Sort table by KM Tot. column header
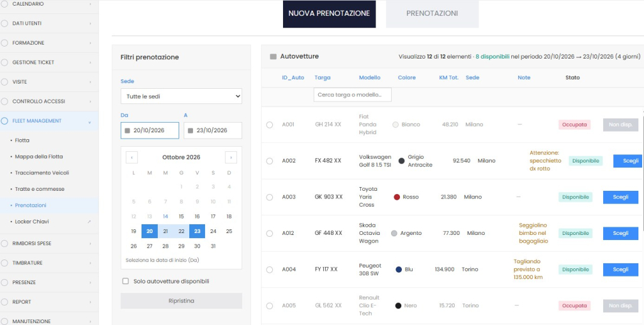This screenshot has height=325, width=644. (x=448, y=77)
